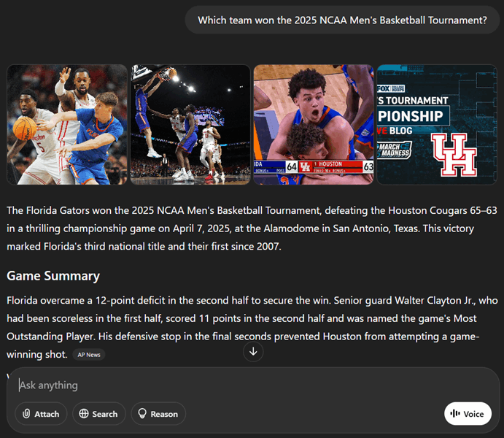Open the March Madness Houston logo thumbnail
Screen dimensions: 504x438
pos(437,125)
